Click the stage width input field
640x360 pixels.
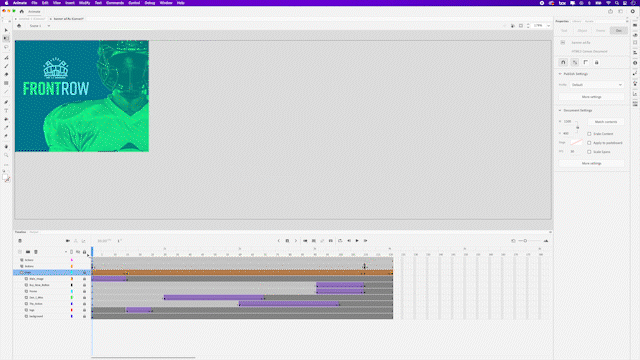point(568,122)
